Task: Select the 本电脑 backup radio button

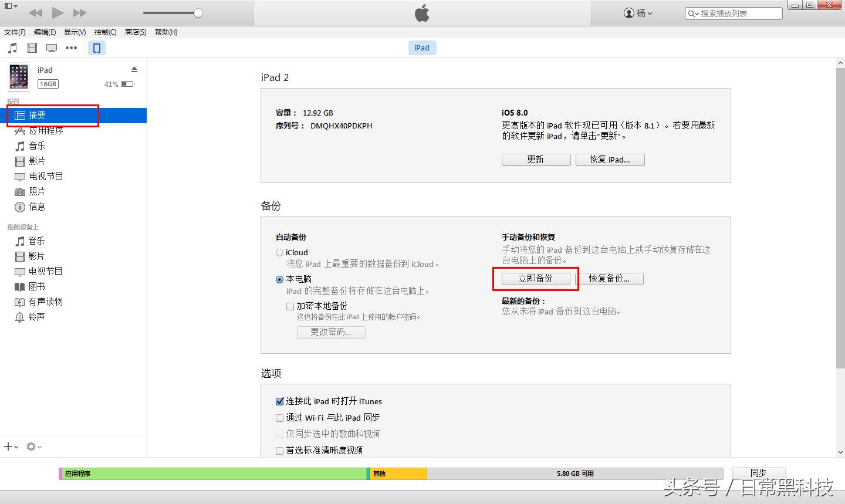Action: [280, 279]
